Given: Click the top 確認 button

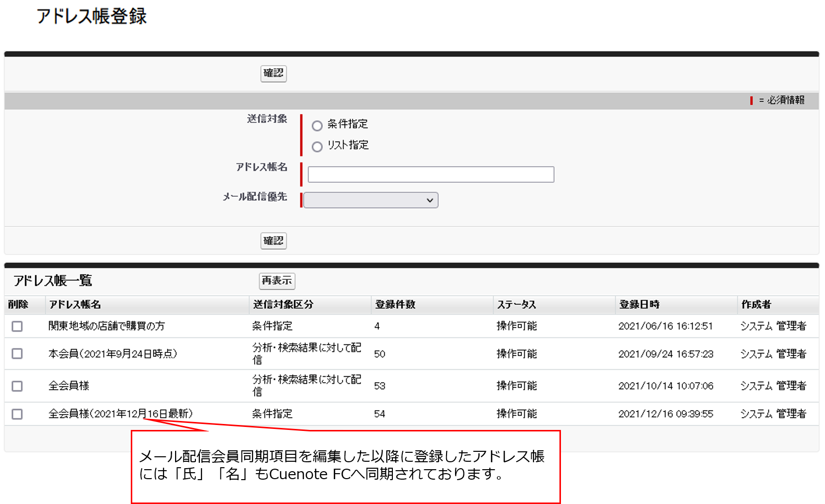Looking at the screenshot, I should point(274,74).
